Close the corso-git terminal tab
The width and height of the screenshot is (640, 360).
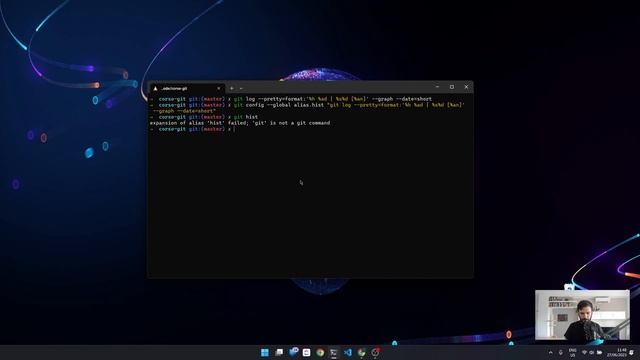pyautogui.click(x=219, y=88)
